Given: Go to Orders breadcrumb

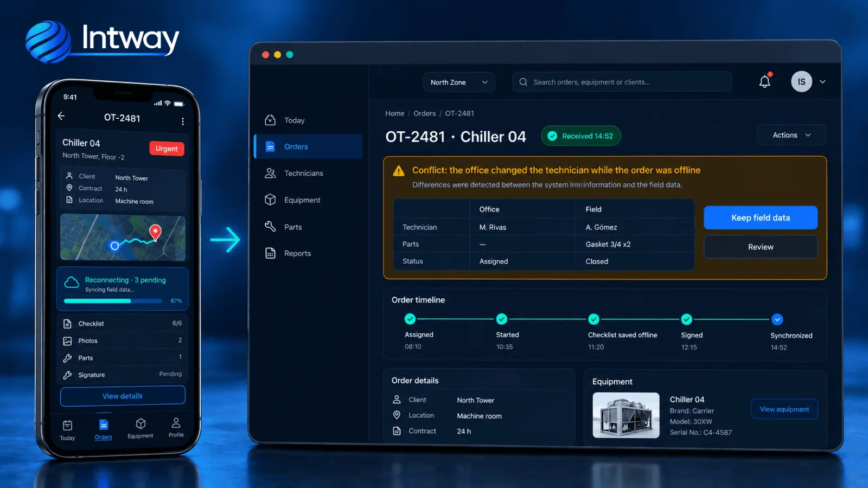Looking at the screenshot, I should tap(425, 113).
